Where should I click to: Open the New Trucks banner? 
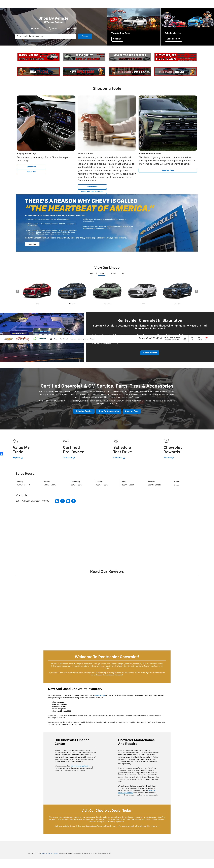tap(38, 71)
